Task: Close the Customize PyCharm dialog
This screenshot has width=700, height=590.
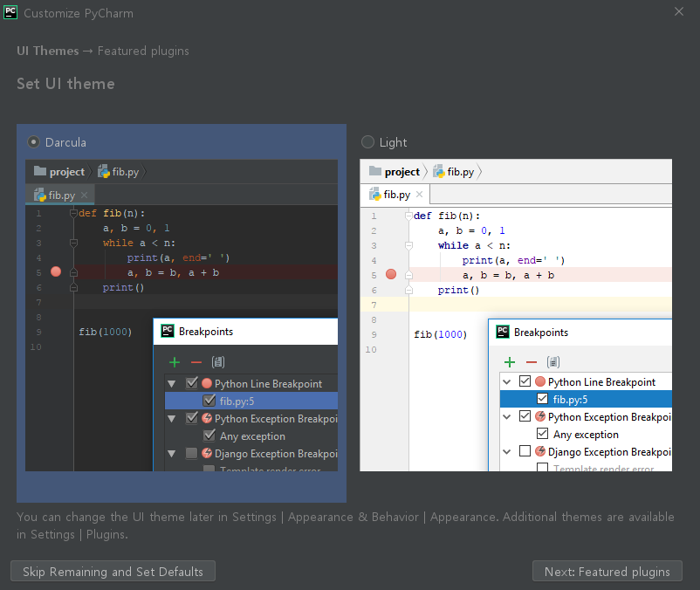Action: click(x=679, y=12)
